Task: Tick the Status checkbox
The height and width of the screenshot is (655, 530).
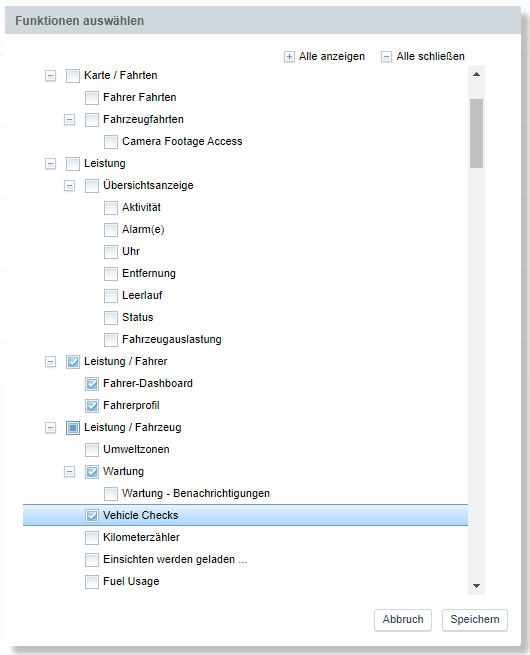Action: click(111, 318)
